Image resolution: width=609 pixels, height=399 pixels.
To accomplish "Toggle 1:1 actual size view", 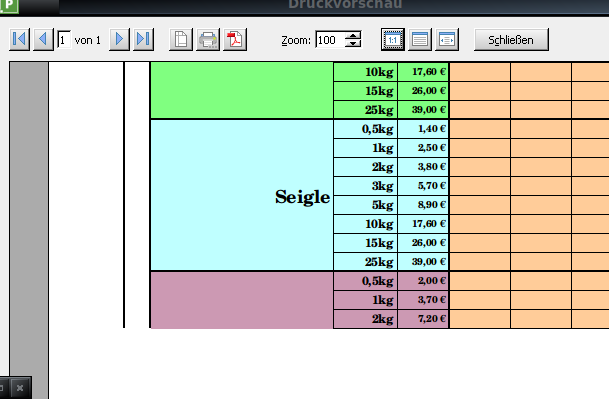I will [393, 39].
